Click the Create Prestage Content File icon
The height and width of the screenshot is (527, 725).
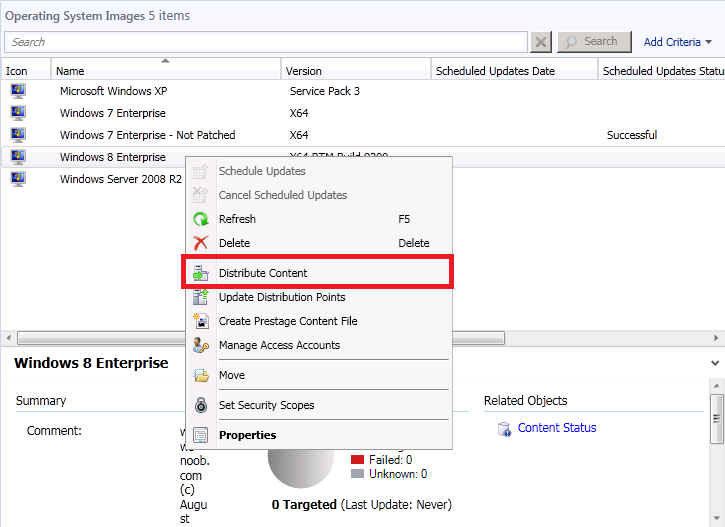pyautogui.click(x=201, y=321)
